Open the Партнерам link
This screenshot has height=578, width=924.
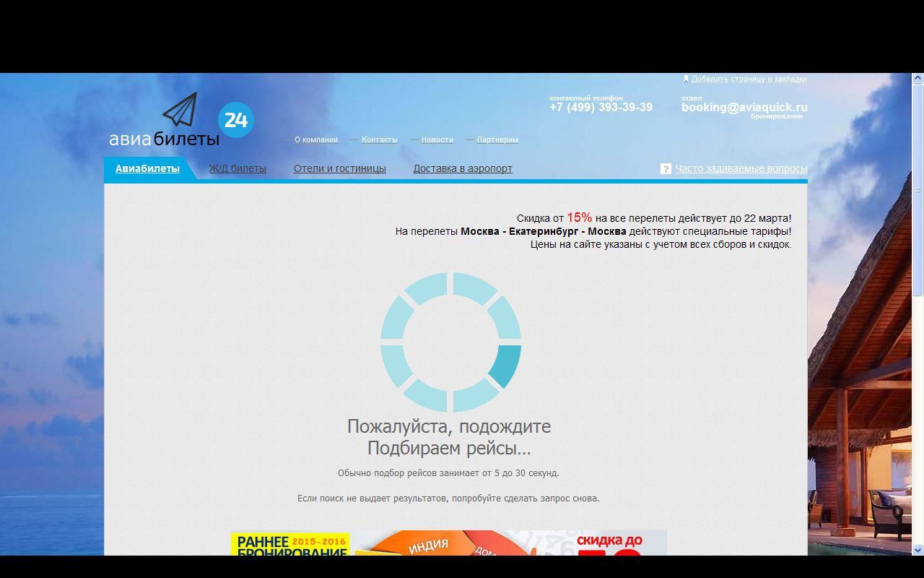click(x=497, y=139)
